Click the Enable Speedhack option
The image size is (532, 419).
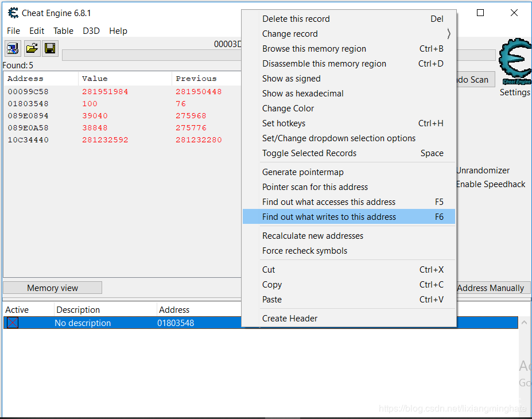coord(491,184)
